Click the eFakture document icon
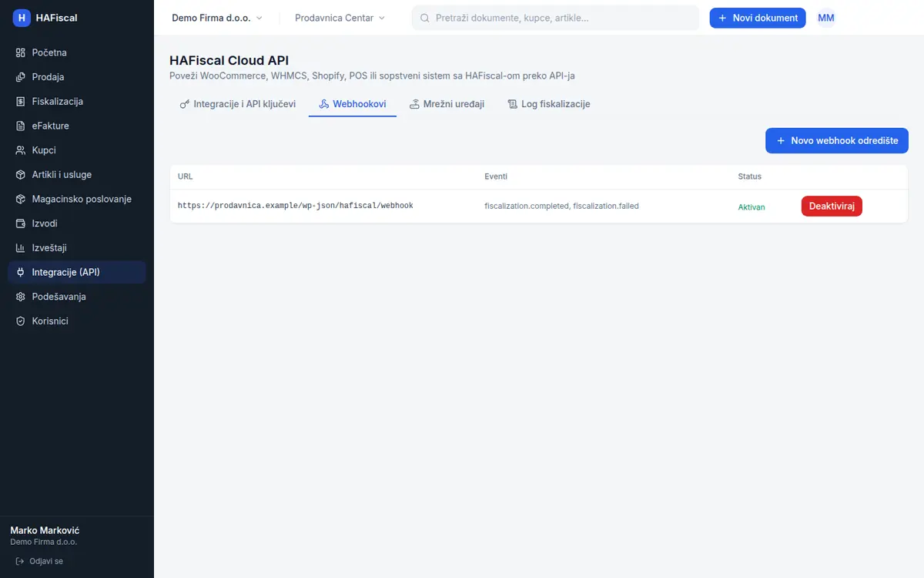Viewport: 924px width, 578px height. click(21, 126)
